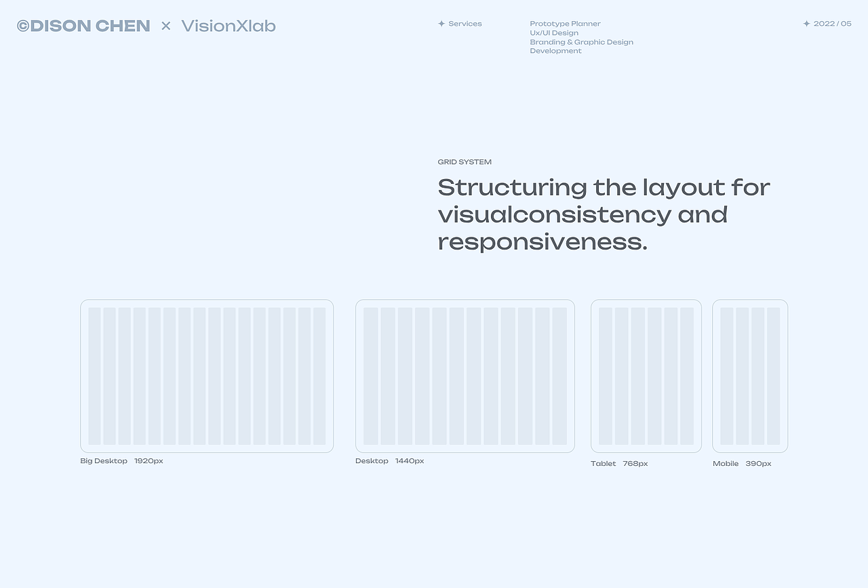Open the Services menu item
The width and height of the screenshot is (868, 588).
click(x=465, y=24)
